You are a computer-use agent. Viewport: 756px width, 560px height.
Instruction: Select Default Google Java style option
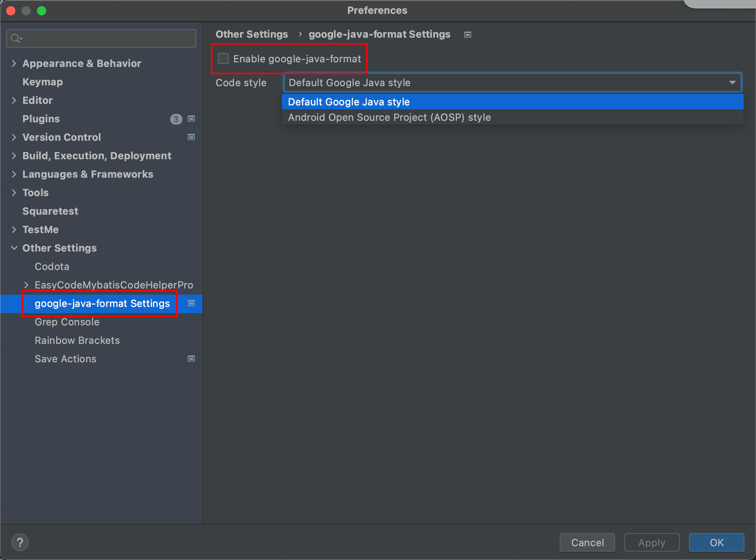pos(348,102)
